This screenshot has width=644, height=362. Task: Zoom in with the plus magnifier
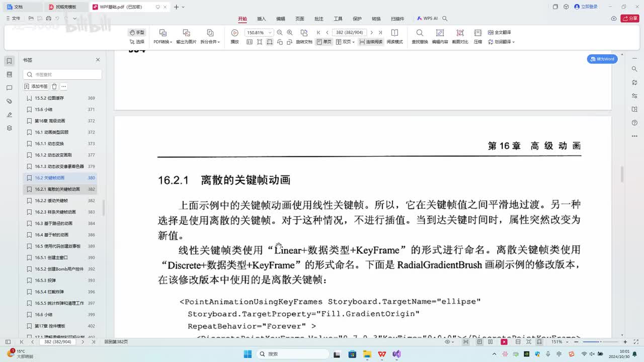(x=290, y=32)
